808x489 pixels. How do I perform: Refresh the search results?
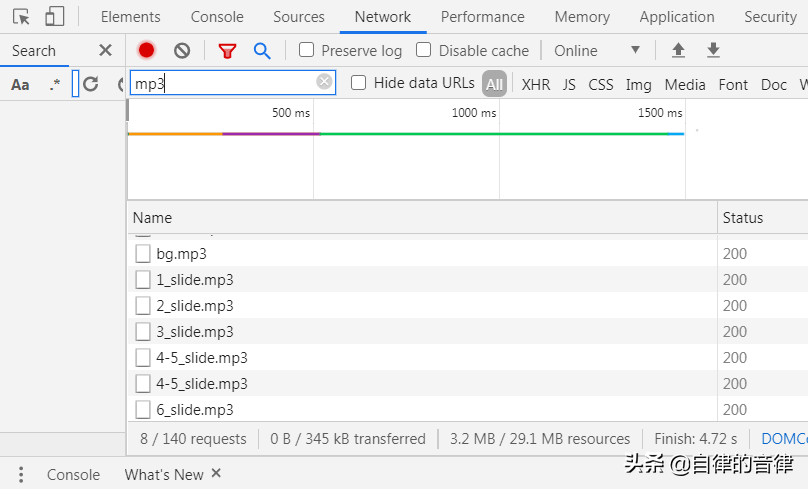click(91, 85)
